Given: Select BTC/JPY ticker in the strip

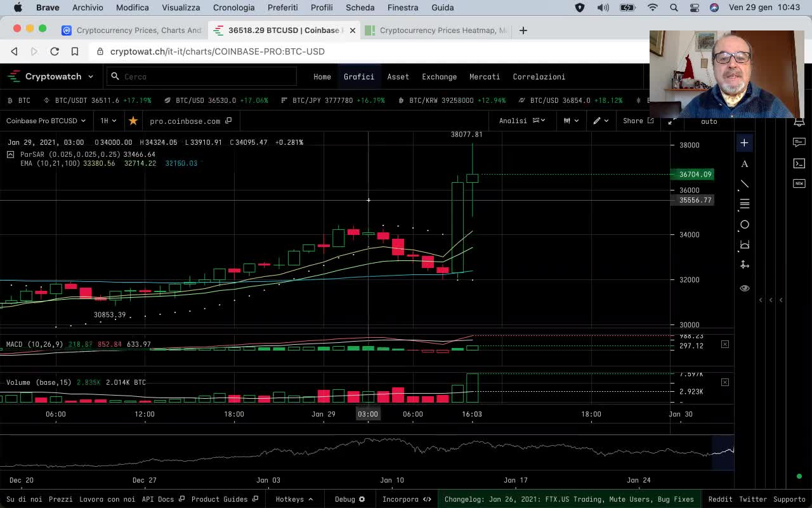Looking at the screenshot, I should (x=332, y=100).
